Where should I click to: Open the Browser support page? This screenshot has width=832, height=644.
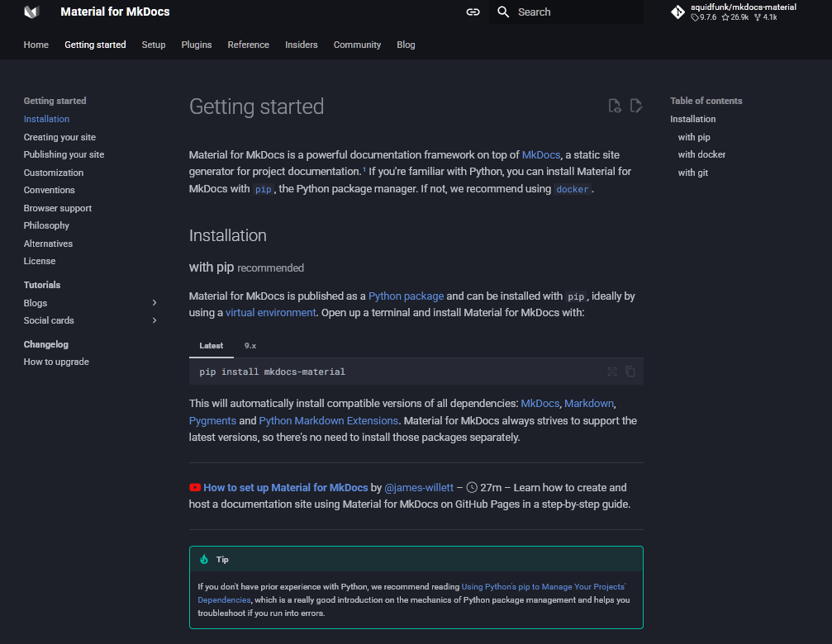click(x=57, y=208)
